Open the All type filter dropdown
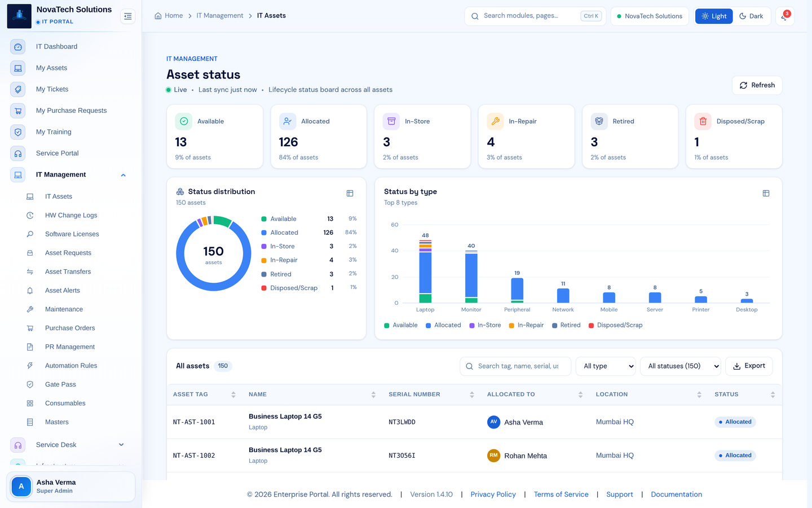Image resolution: width=812 pixels, height=508 pixels. tap(606, 366)
